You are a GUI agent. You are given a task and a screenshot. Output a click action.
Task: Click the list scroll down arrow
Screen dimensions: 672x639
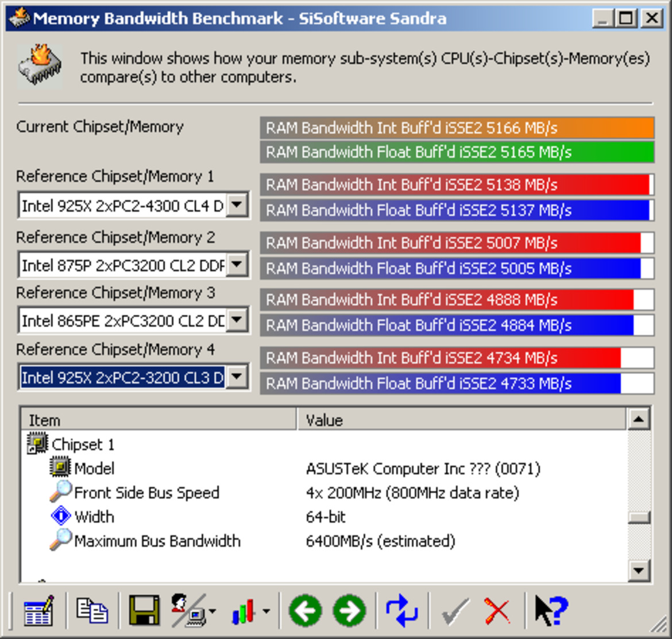[639, 571]
